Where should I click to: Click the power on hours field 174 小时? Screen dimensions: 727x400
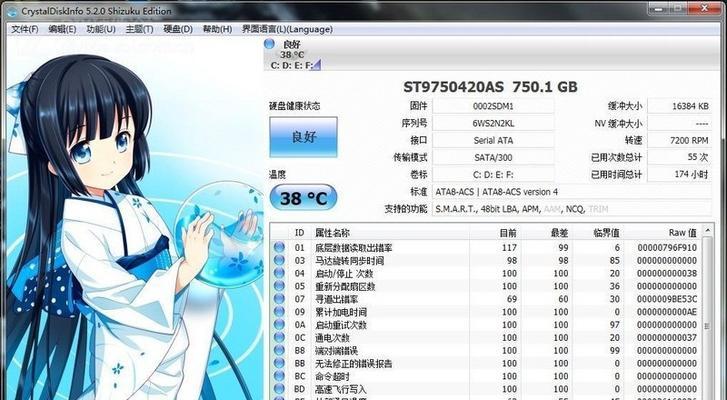click(679, 175)
